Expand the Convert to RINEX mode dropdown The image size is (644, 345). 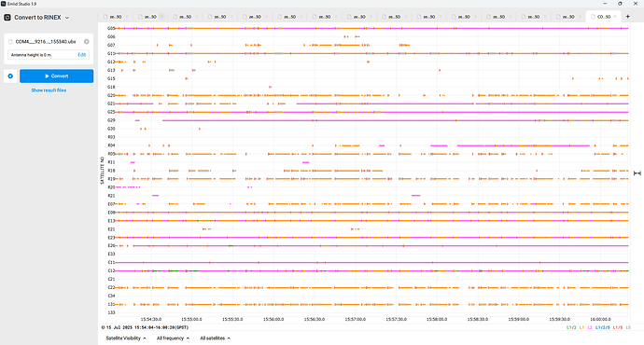[67, 18]
